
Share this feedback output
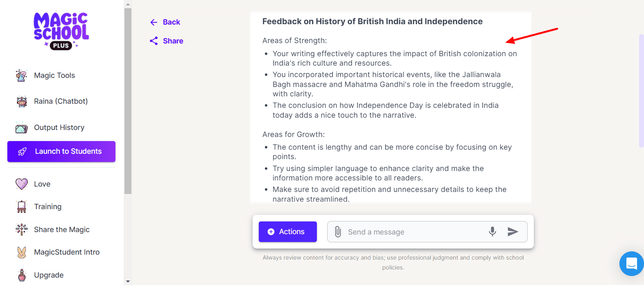[x=167, y=41]
